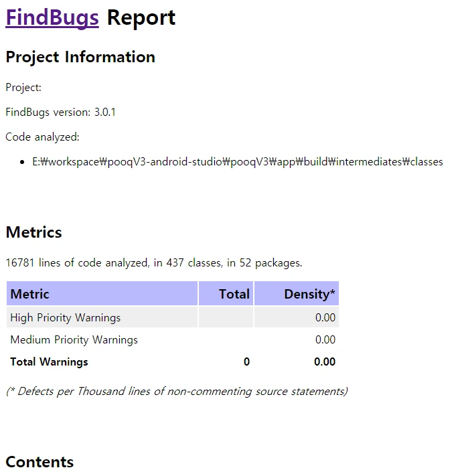Select the 'High Priority Warnings' row label

pyautogui.click(x=66, y=317)
